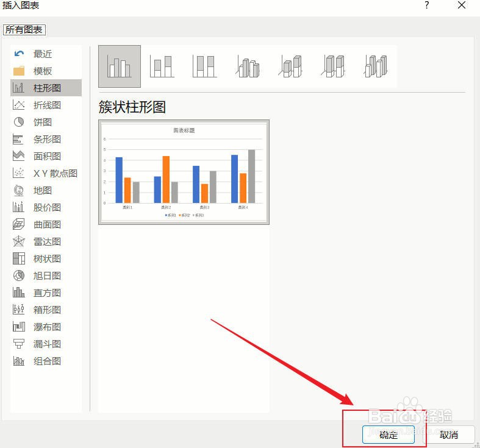This screenshot has width=480, height=448.
Task: Choose the stacked column chart subtype icon
Action: [x=162, y=66]
